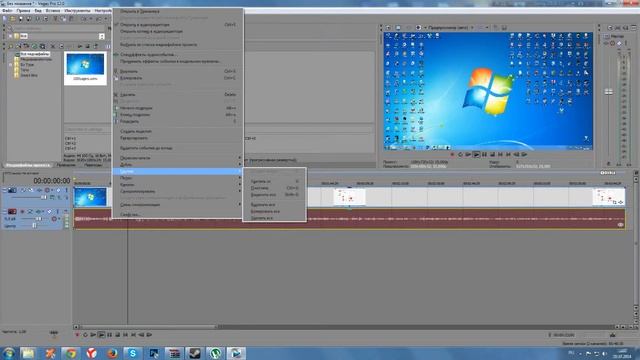
Task: Click the Pause button in timeline transport bar
Action: [x=109, y=335]
